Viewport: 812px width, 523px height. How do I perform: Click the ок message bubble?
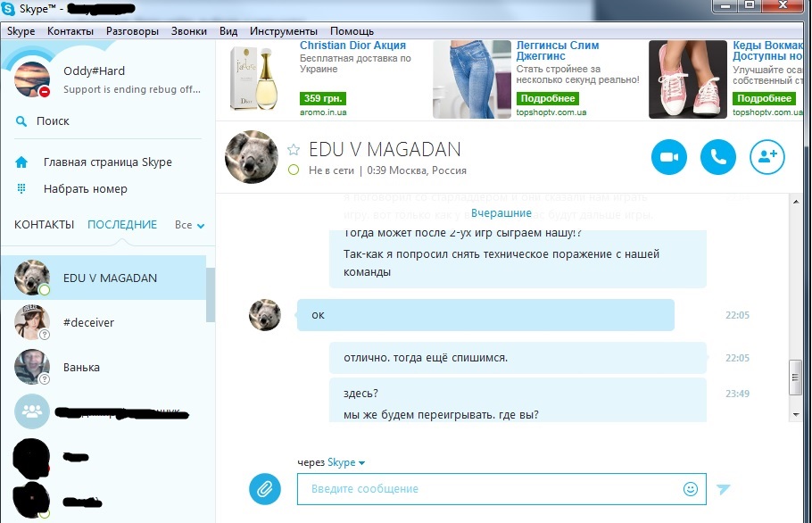pos(485,315)
